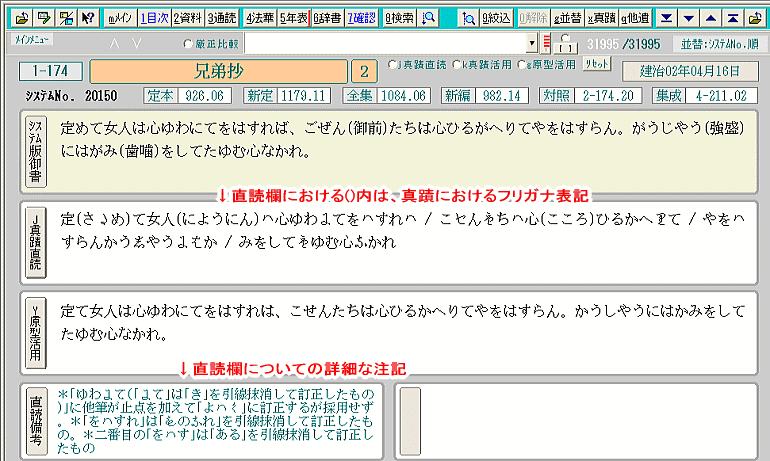Open the 6辞書 dictionary
770x461 pixels.
coord(327,18)
